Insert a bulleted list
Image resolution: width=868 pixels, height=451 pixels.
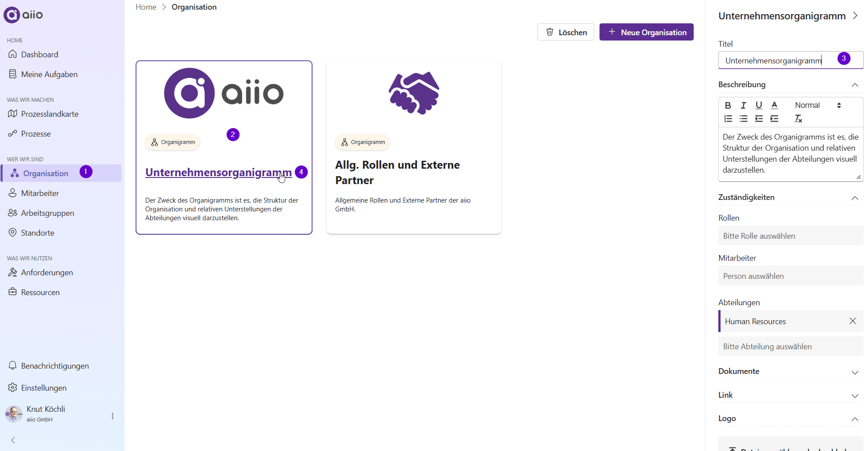tap(743, 118)
